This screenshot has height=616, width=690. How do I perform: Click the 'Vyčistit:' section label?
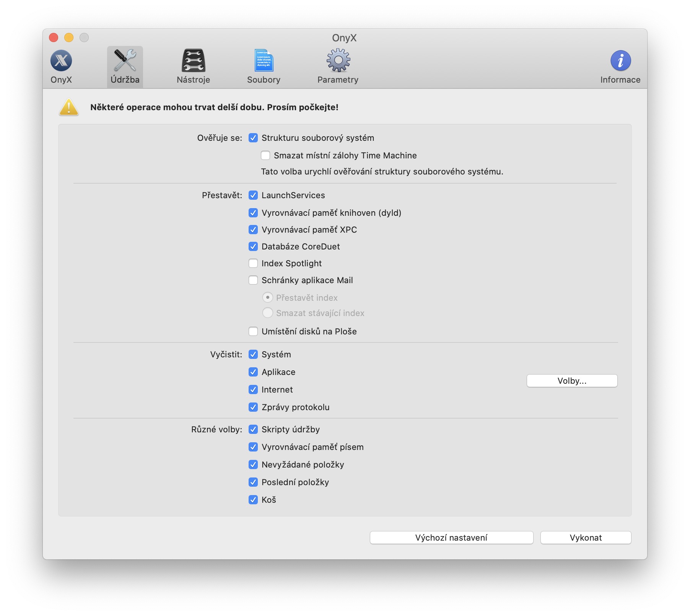(x=226, y=355)
